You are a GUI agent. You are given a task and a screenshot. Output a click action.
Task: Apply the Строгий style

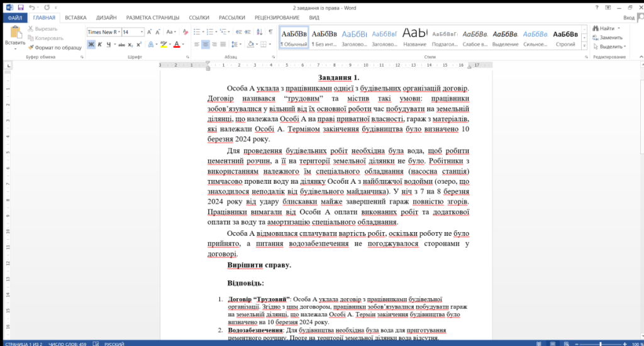point(565,37)
